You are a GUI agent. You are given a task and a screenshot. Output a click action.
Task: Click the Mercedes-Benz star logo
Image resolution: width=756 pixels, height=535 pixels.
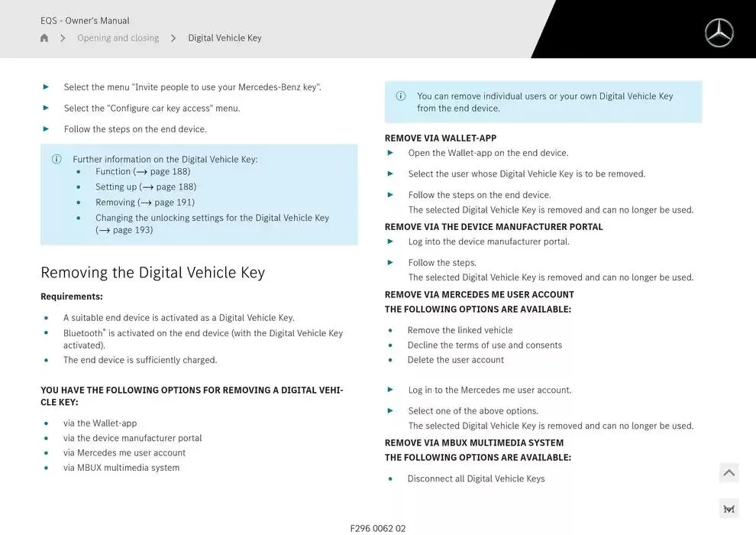[719, 33]
